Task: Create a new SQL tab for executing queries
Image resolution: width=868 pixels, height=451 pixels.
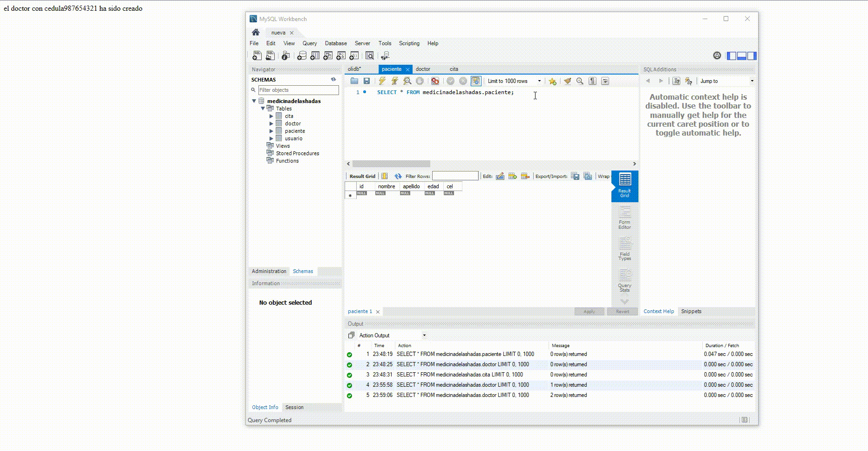Action: tap(256, 55)
